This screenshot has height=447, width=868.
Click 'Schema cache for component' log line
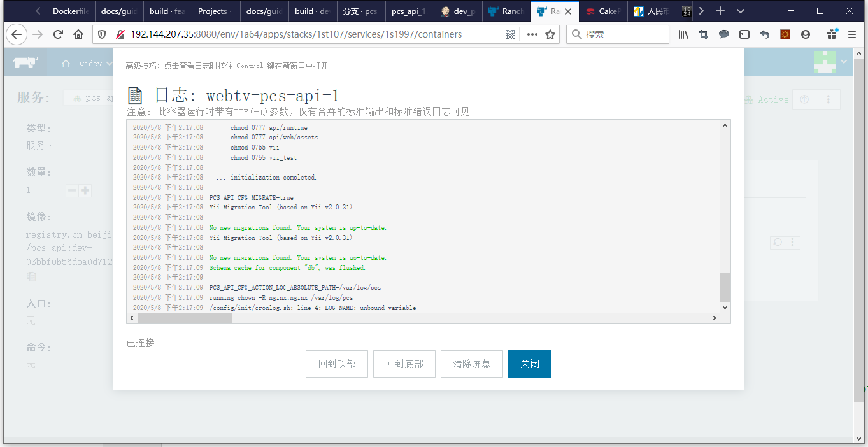click(x=287, y=268)
